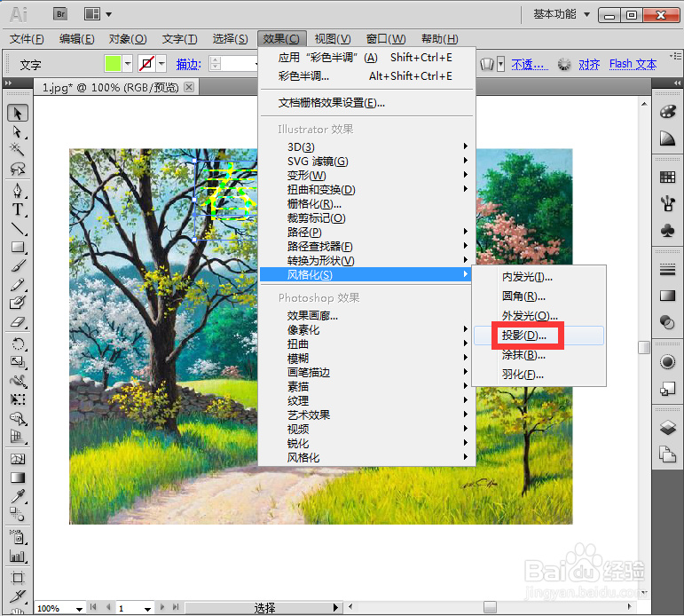Select the Paintbrush tool
684x616 pixels.
18,266
